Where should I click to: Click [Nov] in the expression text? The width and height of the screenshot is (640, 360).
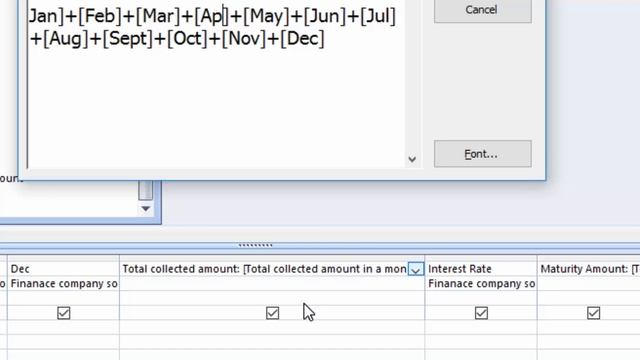coord(244,39)
